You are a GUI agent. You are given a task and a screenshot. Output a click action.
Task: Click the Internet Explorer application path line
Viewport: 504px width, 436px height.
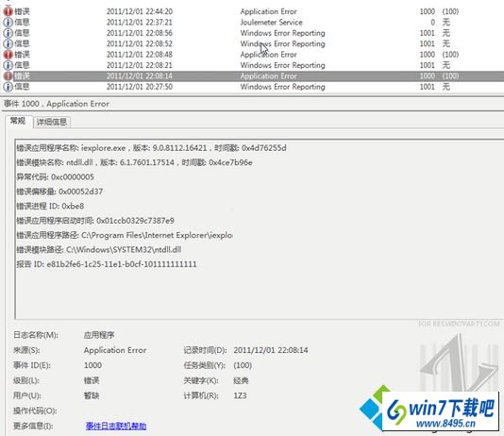click(125, 235)
